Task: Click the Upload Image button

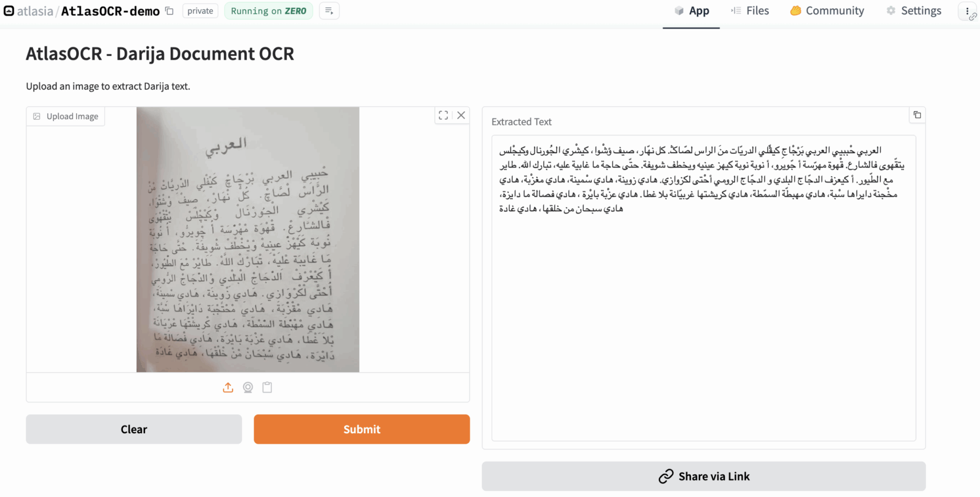Action: 66,116
